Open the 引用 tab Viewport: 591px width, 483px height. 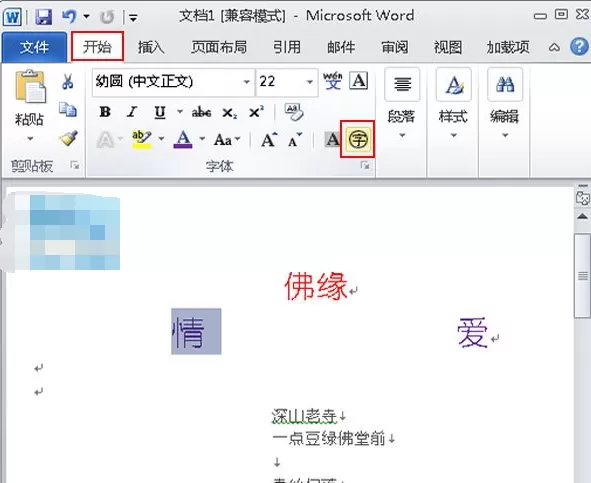click(x=287, y=48)
